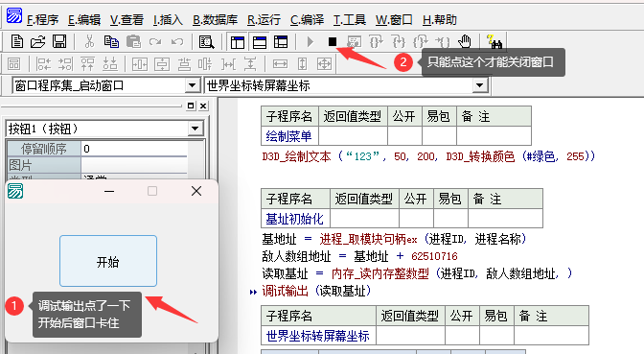Toggle the combined work and status panel button
Screen dimensions: 644x354
281,42
